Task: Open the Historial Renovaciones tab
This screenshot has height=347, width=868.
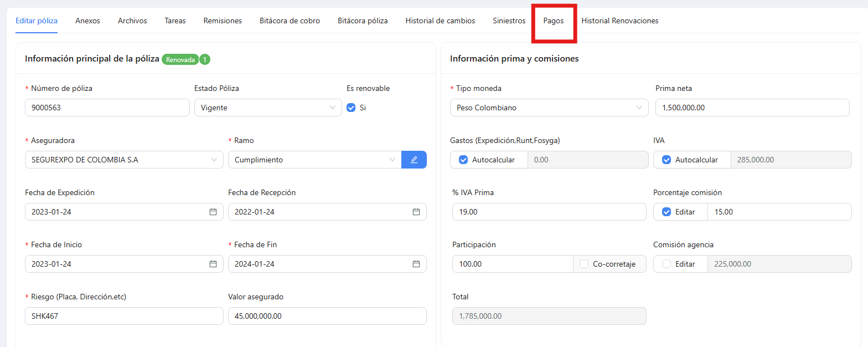Action: click(x=620, y=21)
